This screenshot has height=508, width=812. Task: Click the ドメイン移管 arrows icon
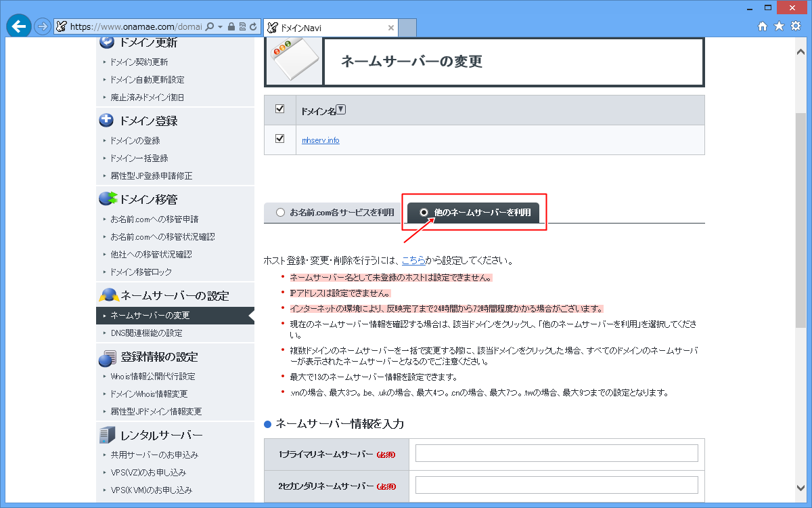107,198
